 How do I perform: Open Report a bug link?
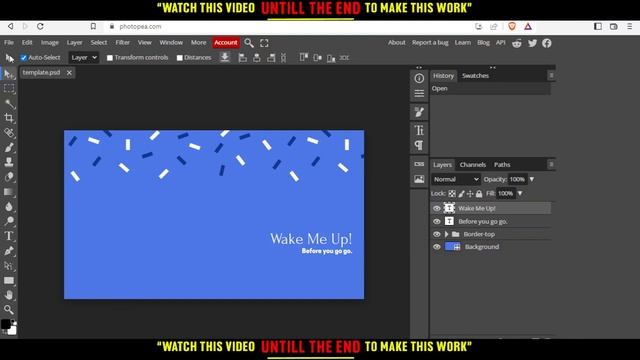[x=430, y=42]
